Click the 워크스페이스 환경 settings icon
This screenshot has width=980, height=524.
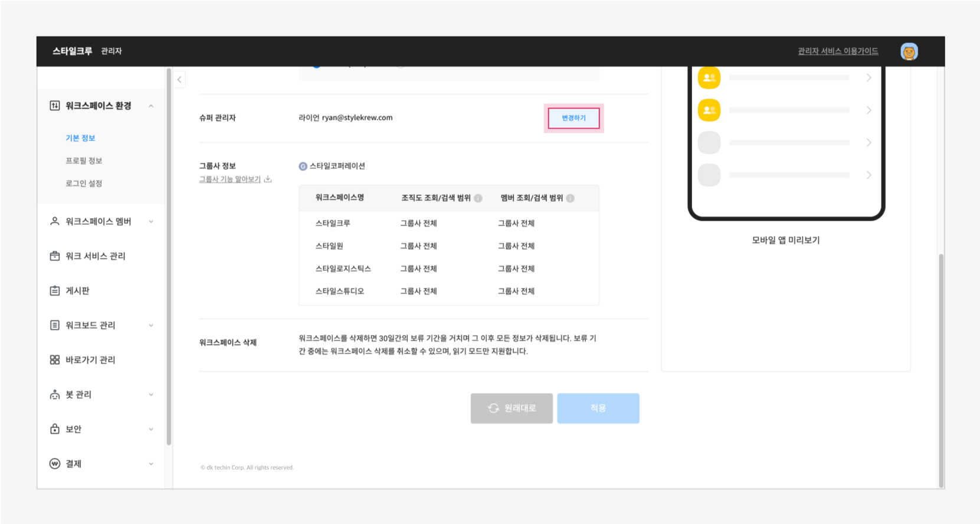55,106
